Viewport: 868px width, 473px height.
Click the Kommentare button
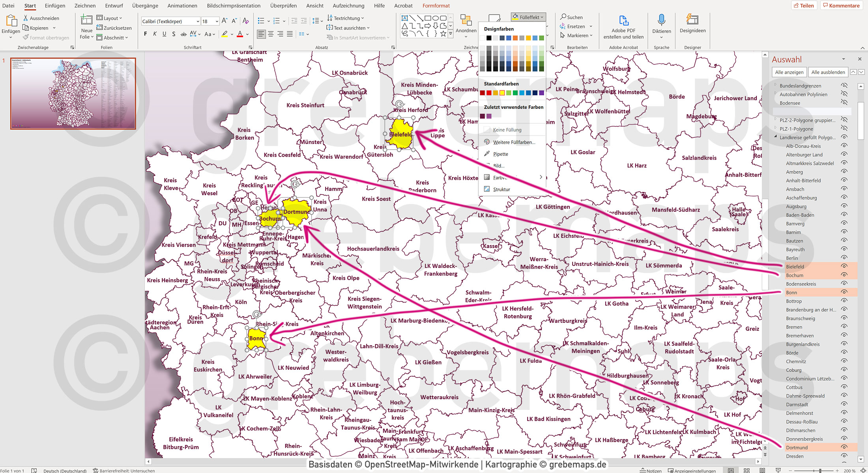pos(841,6)
